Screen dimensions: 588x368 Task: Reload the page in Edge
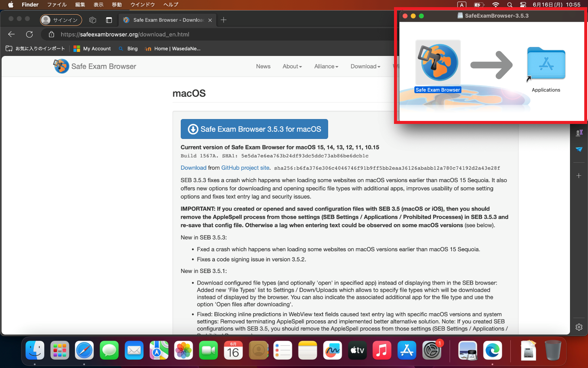[29, 34]
